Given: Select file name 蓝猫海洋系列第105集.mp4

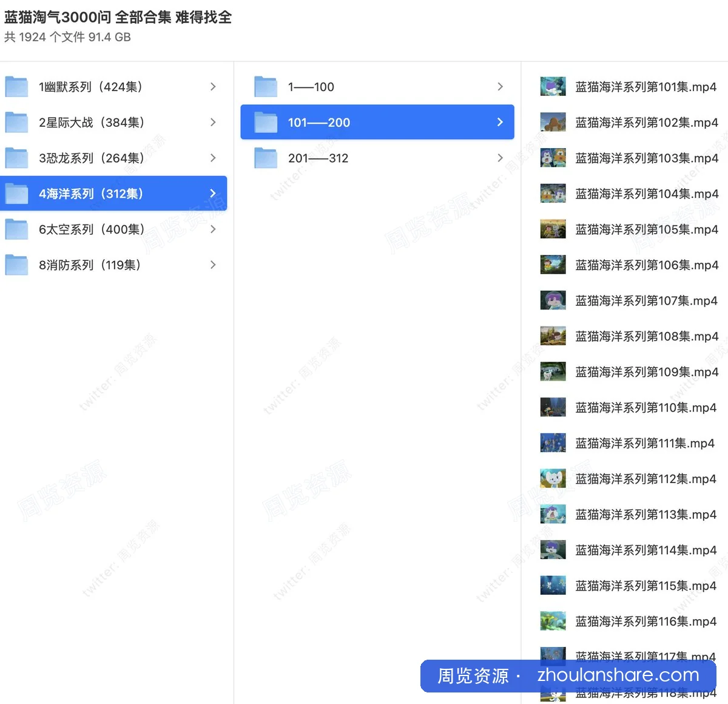Looking at the screenshot, I should [x=647, y=229].
